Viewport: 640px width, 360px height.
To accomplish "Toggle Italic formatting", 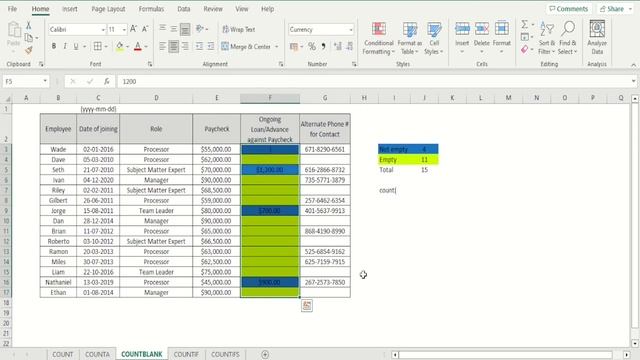I will (x=65, y=46).
